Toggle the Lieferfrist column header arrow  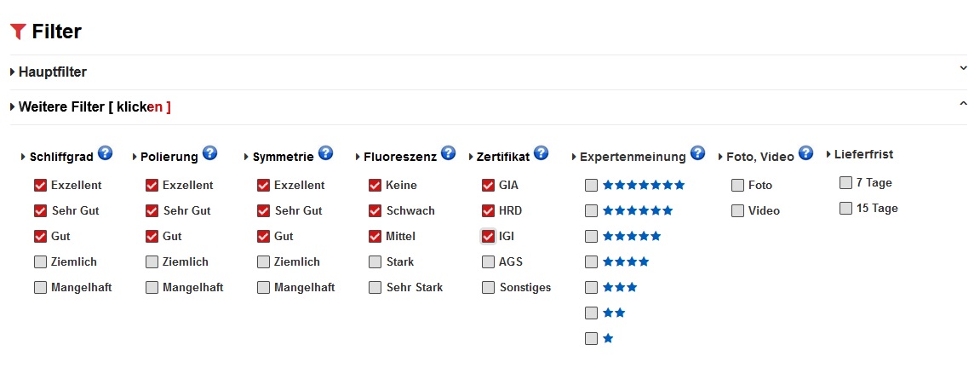(x=830, y=154)
